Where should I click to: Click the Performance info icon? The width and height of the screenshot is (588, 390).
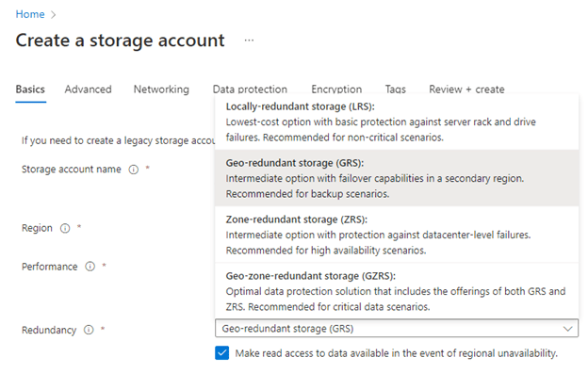point(90,267)
